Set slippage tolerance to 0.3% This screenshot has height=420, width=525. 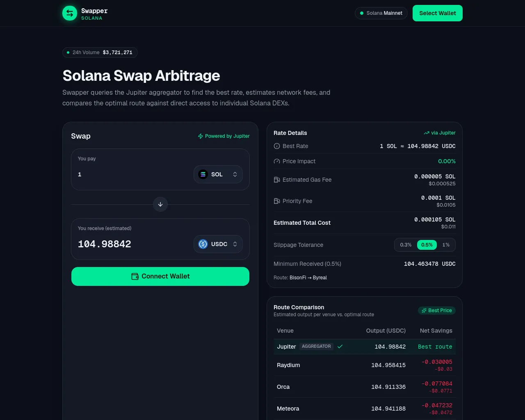406,245
